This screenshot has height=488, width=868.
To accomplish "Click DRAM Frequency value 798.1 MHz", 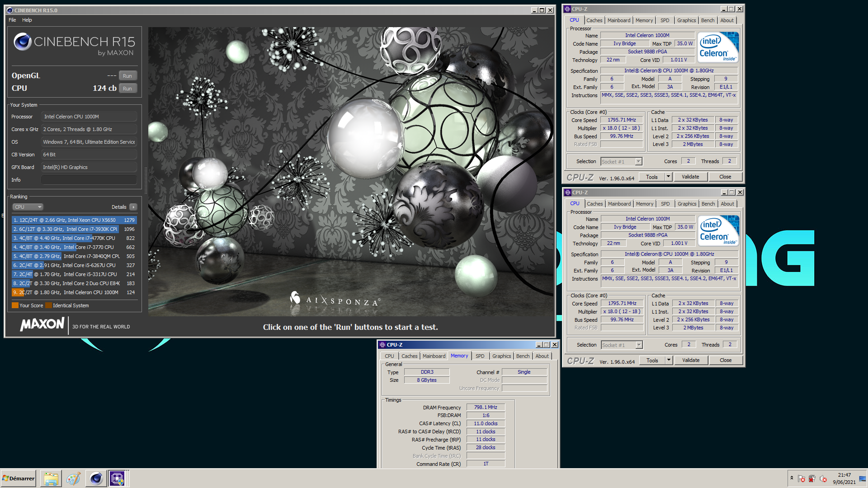I will 486,408.
